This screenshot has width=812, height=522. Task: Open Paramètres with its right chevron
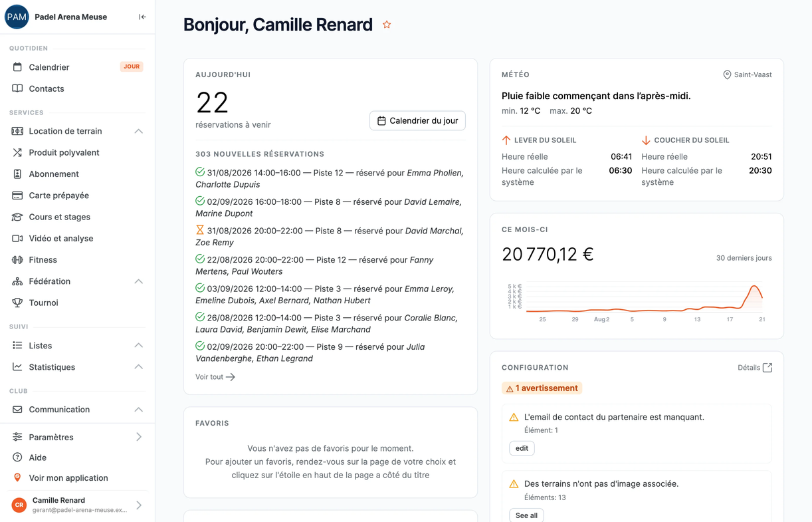click(x=139, y=437)
